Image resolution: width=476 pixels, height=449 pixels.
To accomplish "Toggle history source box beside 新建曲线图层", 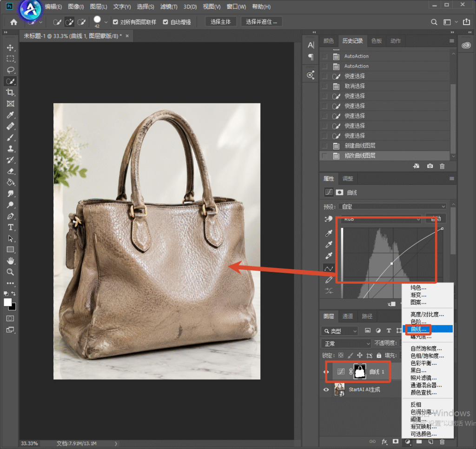I will [324, 146].
